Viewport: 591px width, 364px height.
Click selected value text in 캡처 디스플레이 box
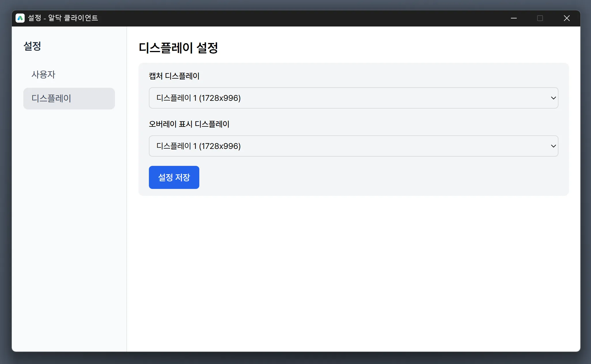(198, 98)
